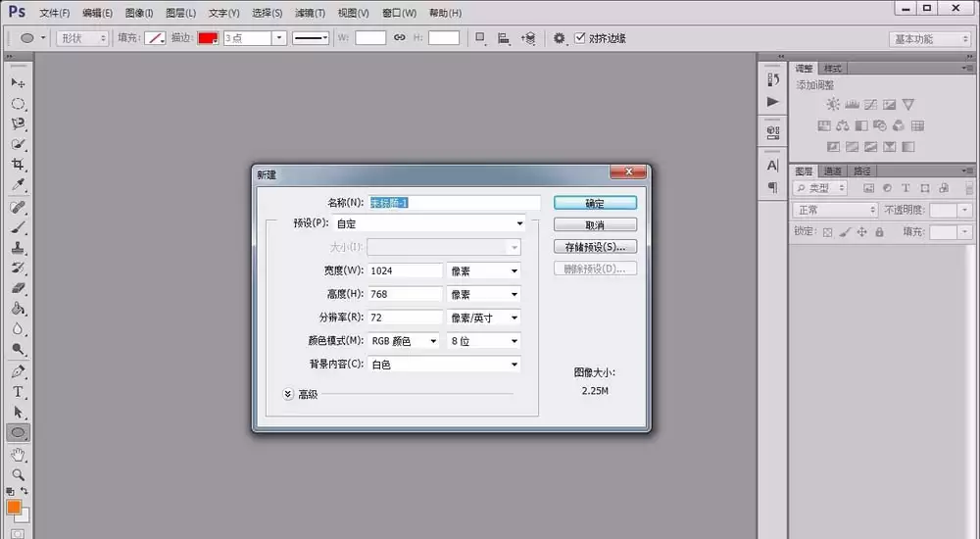Viewport: 980px width, 539px height.
Task: Open the height units dropdown
Action: click(x=484, y=294)
